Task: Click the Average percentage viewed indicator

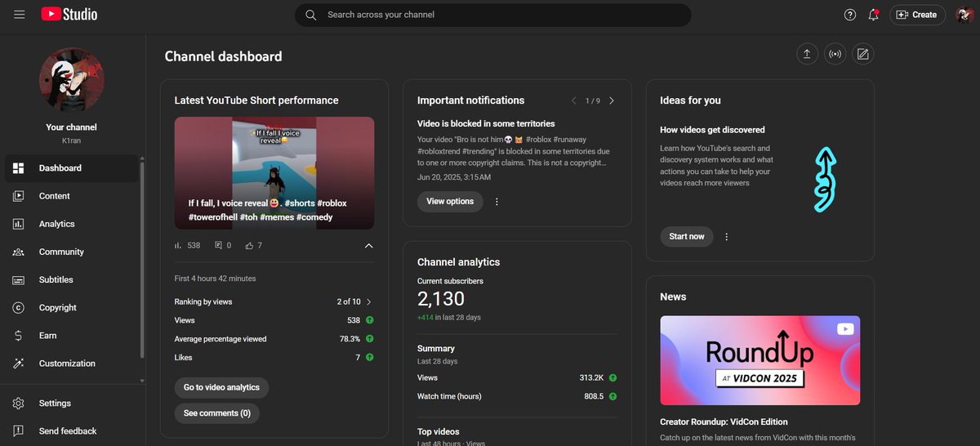Action: pyautogui.click(x=369, y=339)
